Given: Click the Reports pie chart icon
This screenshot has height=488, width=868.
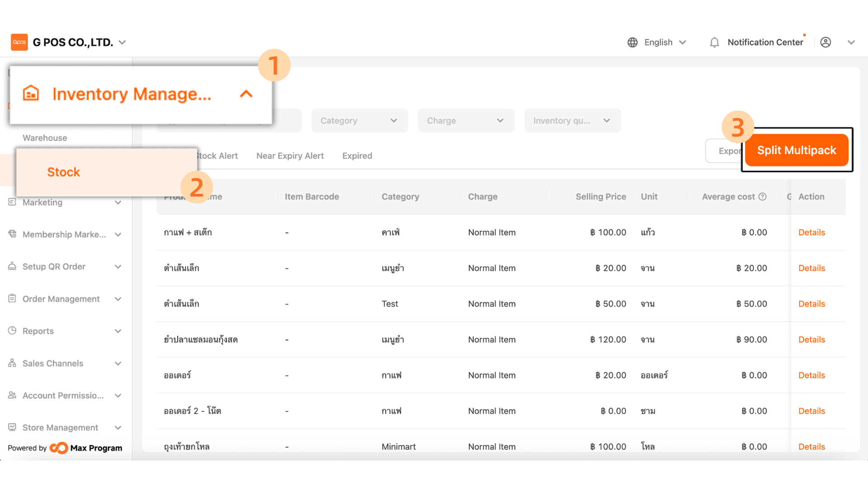Looking at the screenshot, I should pos(12,331).
